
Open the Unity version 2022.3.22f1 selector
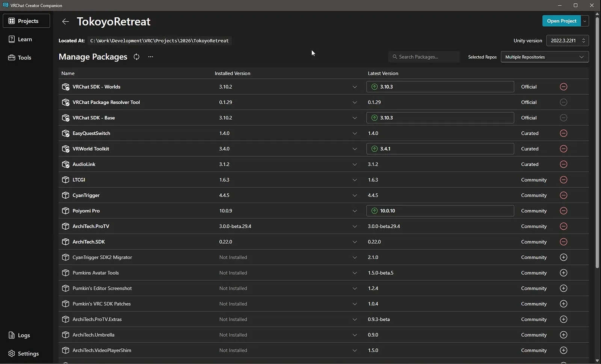(567, 41)
